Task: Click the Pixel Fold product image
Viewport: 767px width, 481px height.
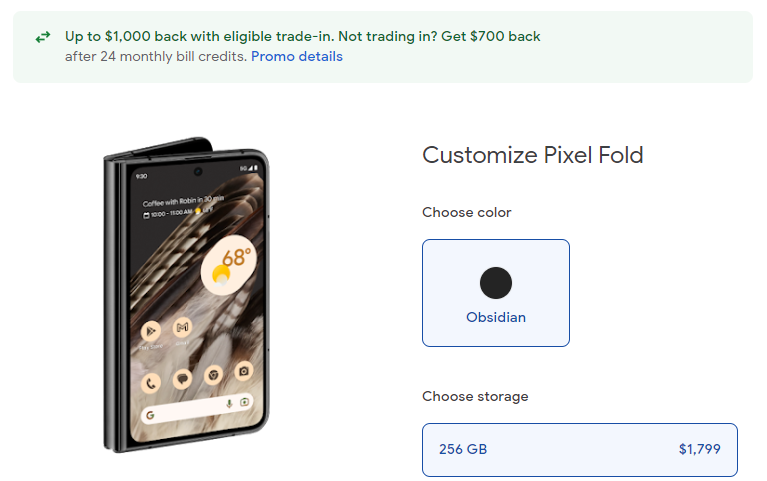Action: pyautogui.click(x=187, y=297)
